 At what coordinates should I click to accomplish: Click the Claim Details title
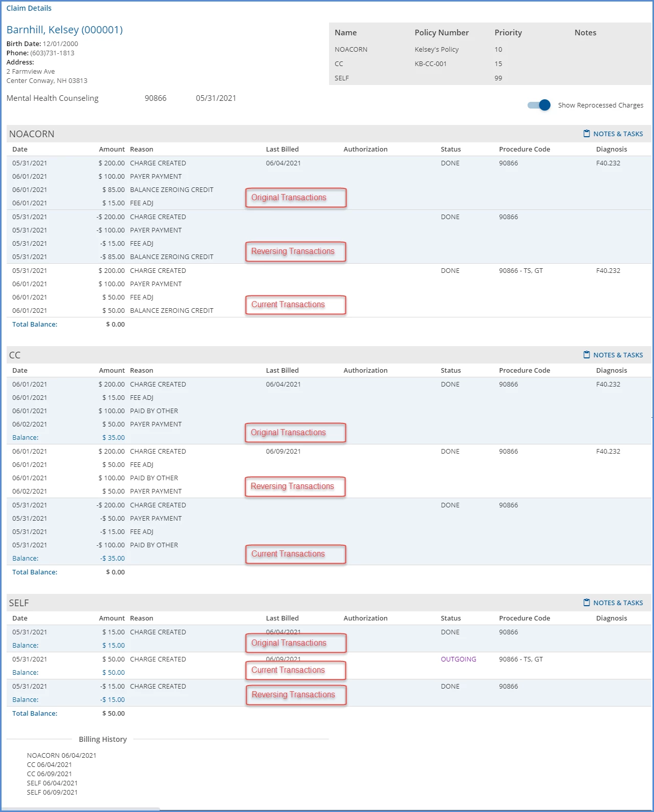(29, 8)
